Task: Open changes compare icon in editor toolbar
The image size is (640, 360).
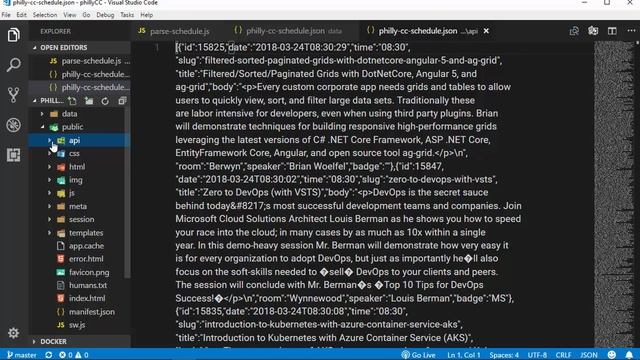Action: pos(574,31)
